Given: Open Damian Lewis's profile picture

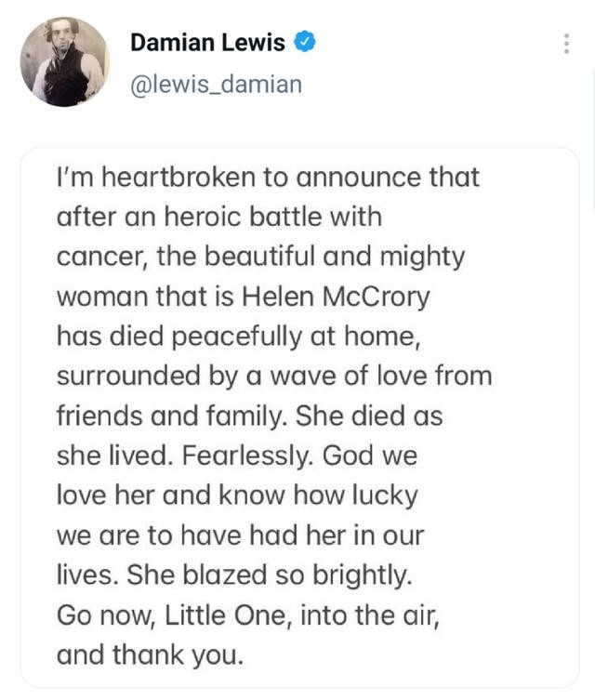Looking at the screenshot, I should coord(64,62).
